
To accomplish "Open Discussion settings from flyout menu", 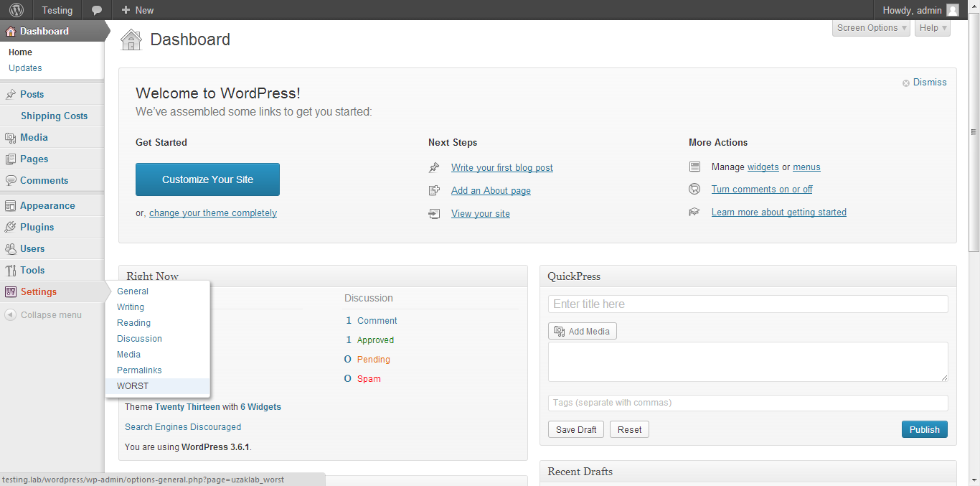I will click(x=139, y=339).
